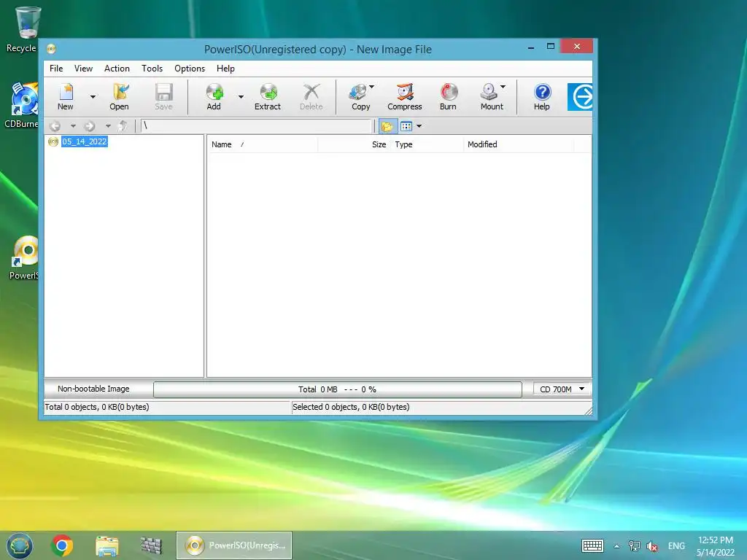Sort by the Type column header

[x=427, y=144]
